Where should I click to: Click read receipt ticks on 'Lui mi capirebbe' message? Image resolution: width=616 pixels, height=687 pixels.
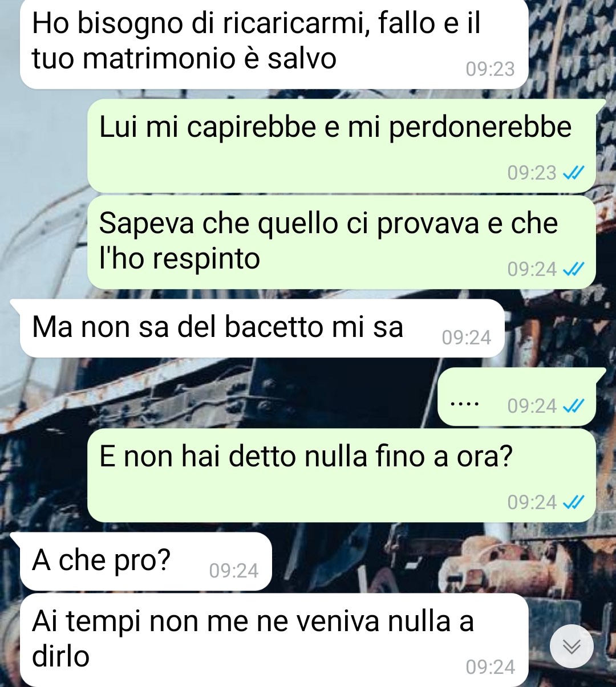(x=574, y=173)
